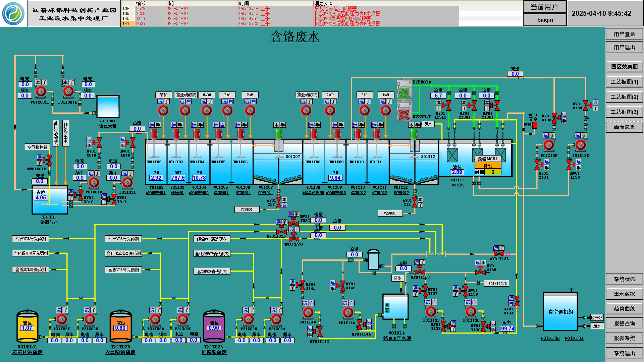The width and height of the screenshot is (644, 362).
Task: Click pump P01X001B icon
Action: (41, 91)
